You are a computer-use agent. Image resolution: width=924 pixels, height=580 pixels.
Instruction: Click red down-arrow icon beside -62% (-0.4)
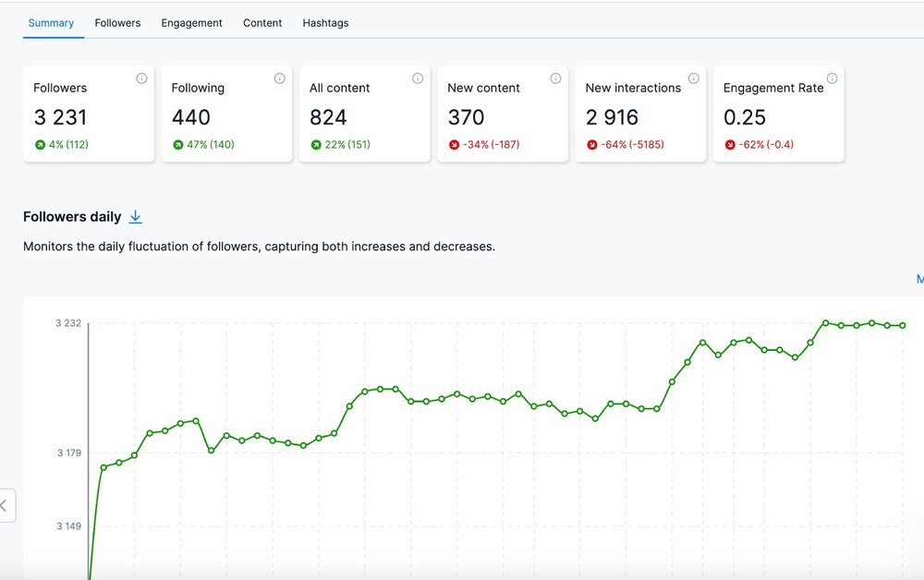tap(730, 145)
